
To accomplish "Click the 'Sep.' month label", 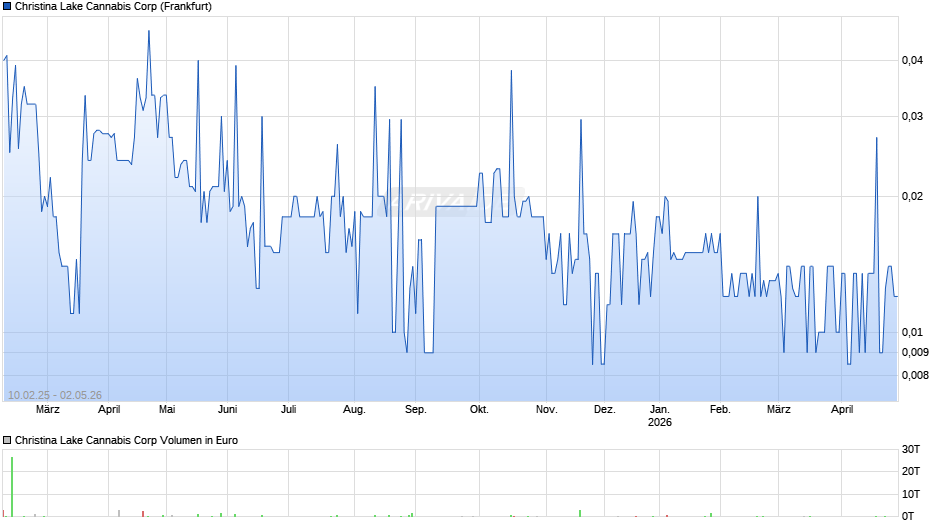I will pyautogui.click(x=415, y=410).
